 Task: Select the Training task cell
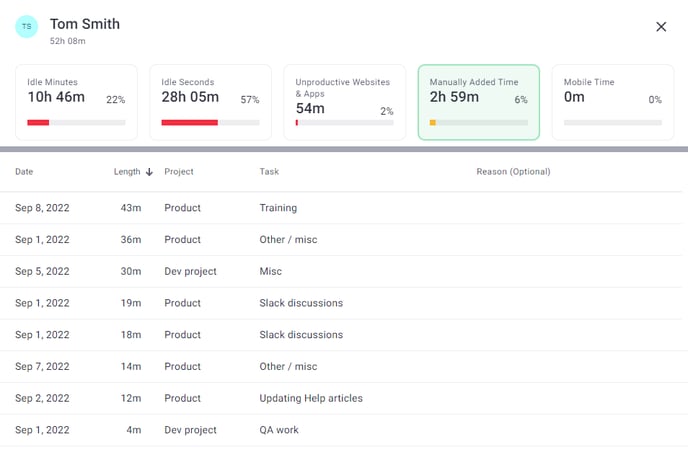[278, 208]
